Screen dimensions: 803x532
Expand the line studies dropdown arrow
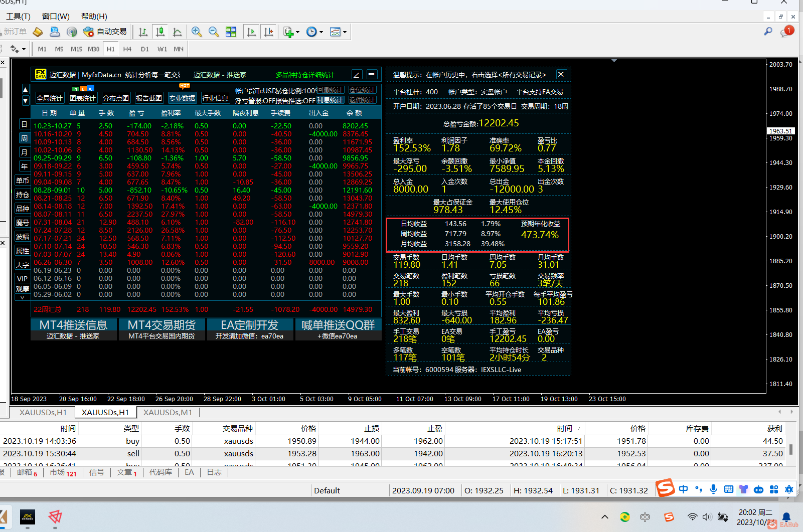click(24, 49)
